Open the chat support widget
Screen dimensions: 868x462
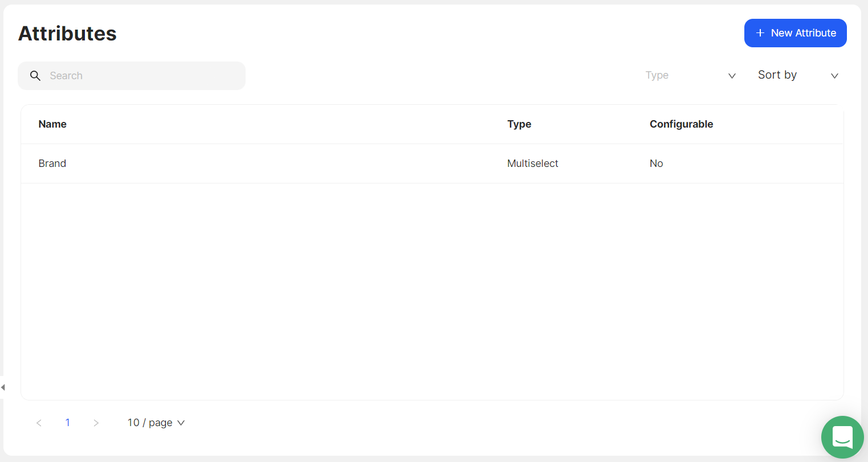(842, 437)
